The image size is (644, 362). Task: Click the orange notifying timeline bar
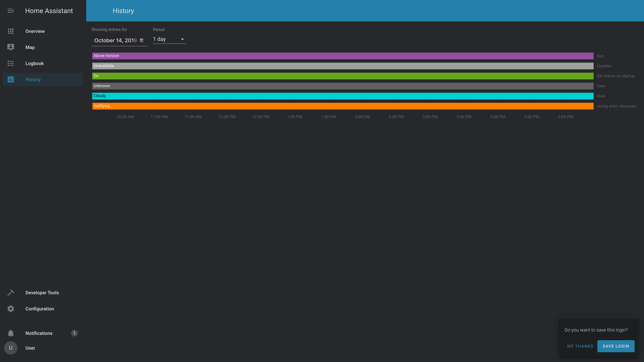[x=342, y=106]
